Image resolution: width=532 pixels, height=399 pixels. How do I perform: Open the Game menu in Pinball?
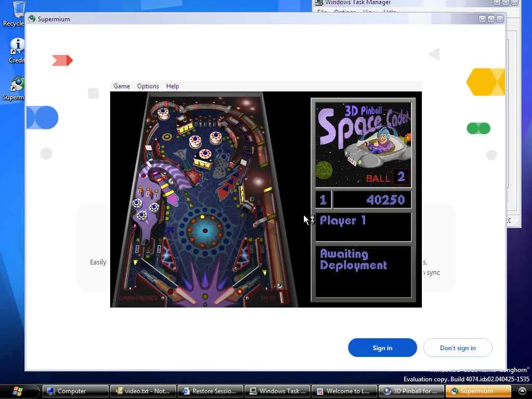coord(122,86)
